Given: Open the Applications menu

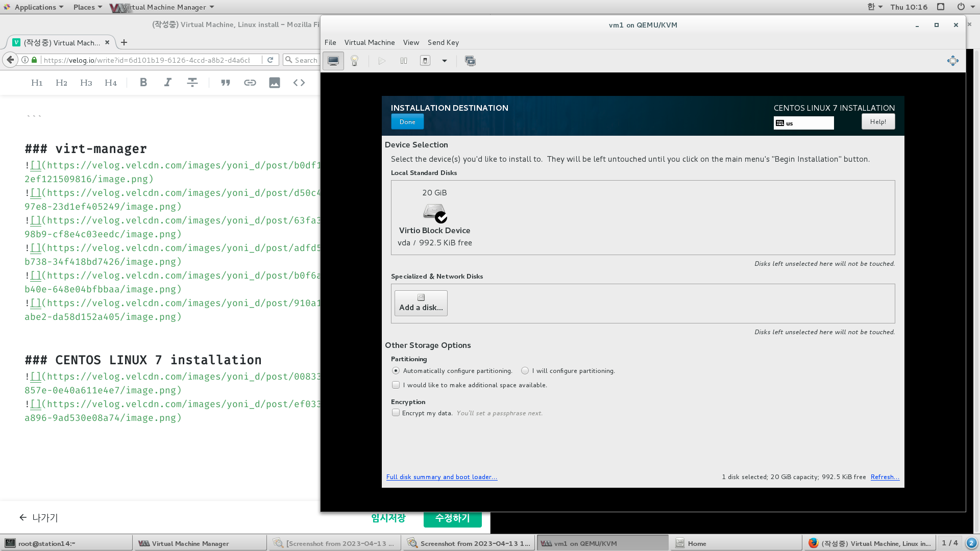Looking at the screenshot, I should click(x=35, y=7).
